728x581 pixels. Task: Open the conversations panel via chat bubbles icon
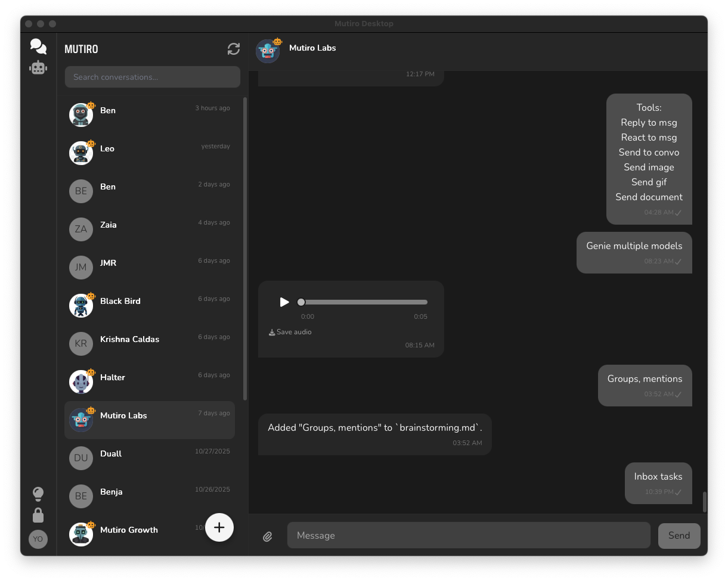pyautogui.click(x=38, y=46)
